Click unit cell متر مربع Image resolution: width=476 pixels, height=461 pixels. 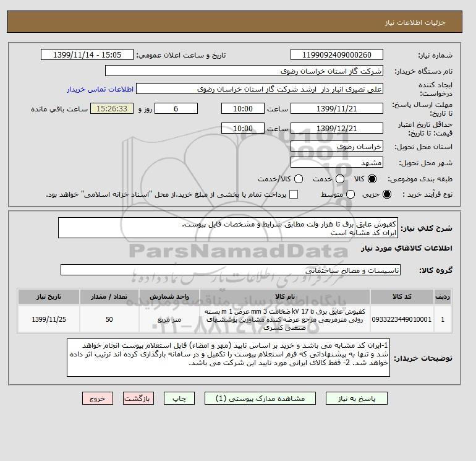click(x=169, y=319)
